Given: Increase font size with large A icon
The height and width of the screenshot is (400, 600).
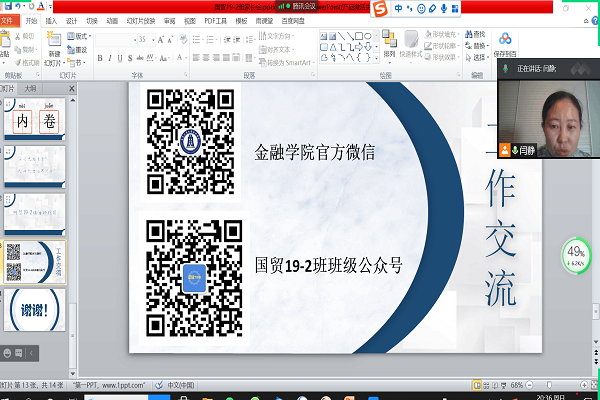Looking at the screenshot, I should point(161,40).
